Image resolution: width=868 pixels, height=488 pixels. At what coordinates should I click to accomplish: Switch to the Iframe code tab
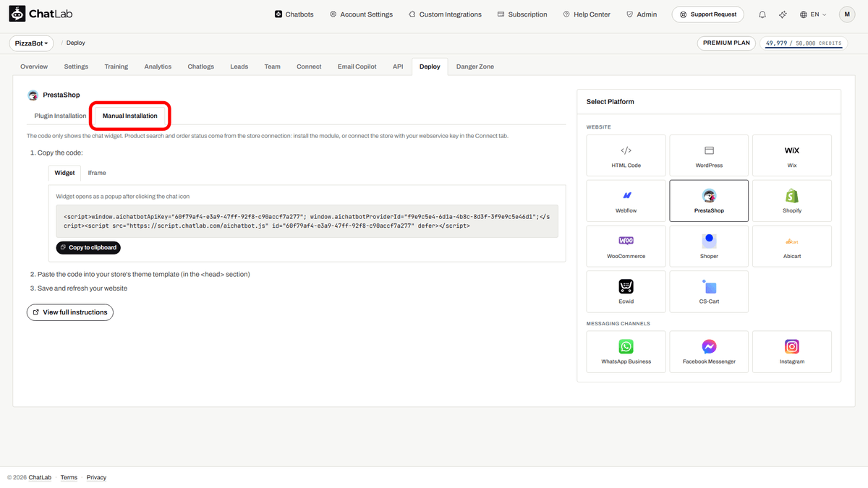(97, 173)
